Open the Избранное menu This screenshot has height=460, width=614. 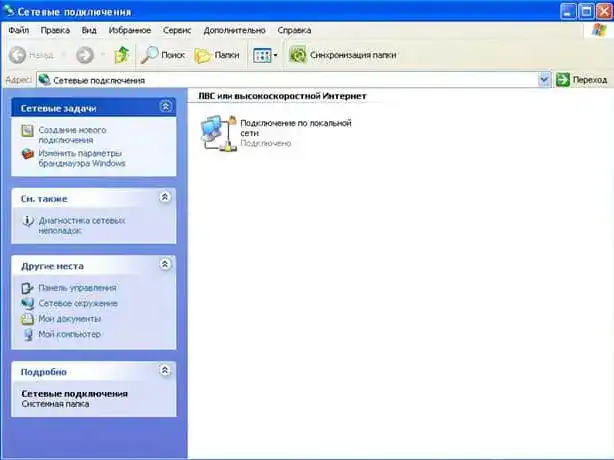[130, 30]
